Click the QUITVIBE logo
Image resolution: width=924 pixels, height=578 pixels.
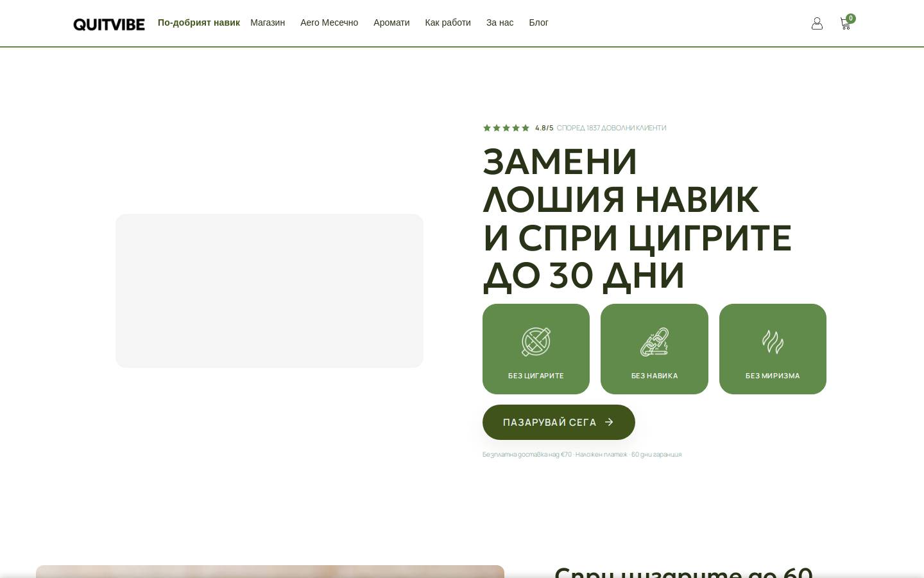(109, 24)
